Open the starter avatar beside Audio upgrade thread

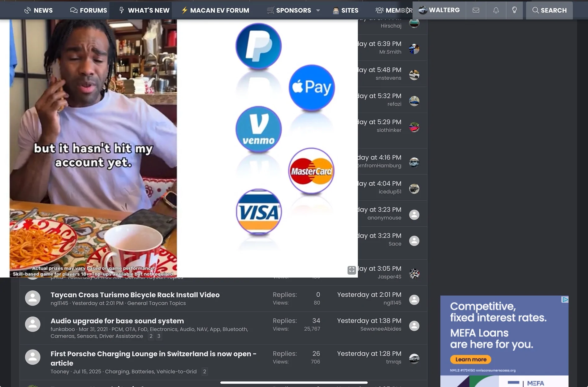[x=32, y=324]
